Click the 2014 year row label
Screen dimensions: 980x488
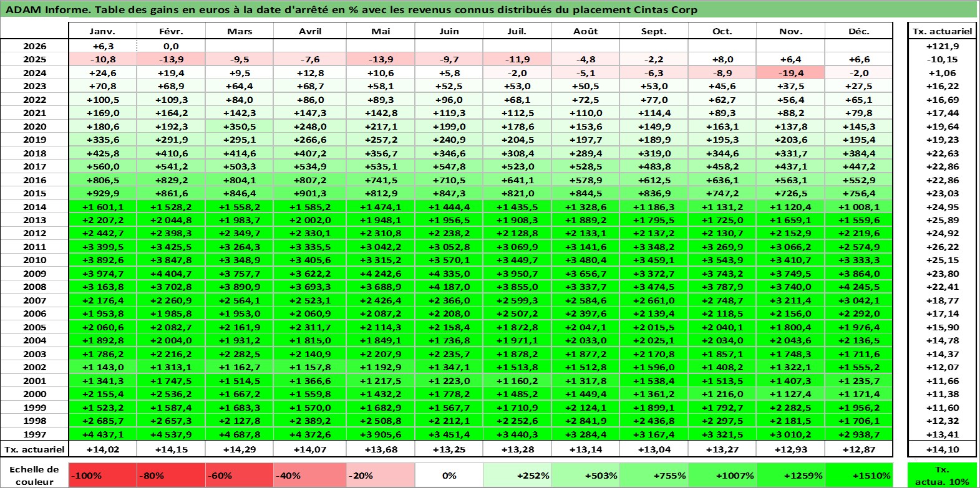pyautogui.click(x=34, y=207)
